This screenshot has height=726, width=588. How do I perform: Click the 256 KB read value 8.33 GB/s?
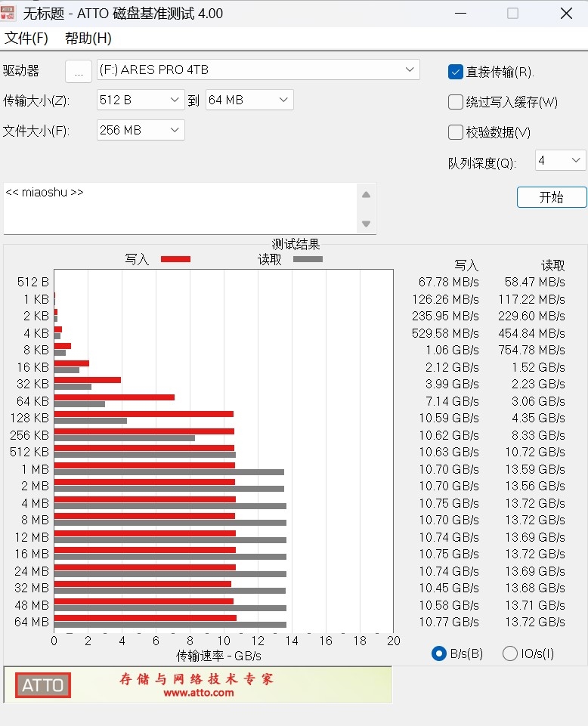coord(538,435)
